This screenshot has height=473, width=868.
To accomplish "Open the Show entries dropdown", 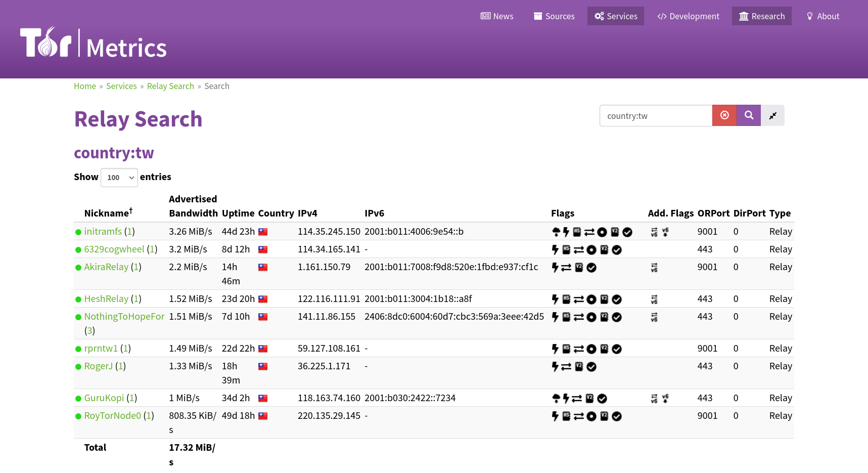I will pyautogui.click(x=119, y=178).
